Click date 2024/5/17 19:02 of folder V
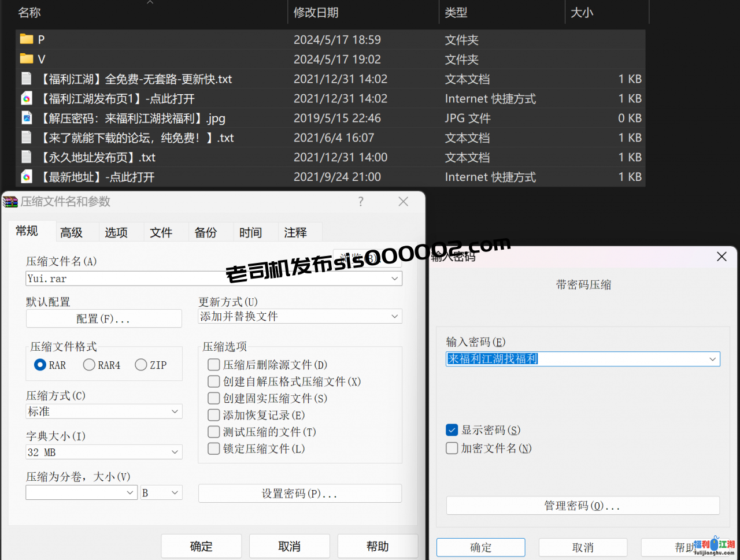The width and height of the screenshot is (740, 560). pos(337,59)
